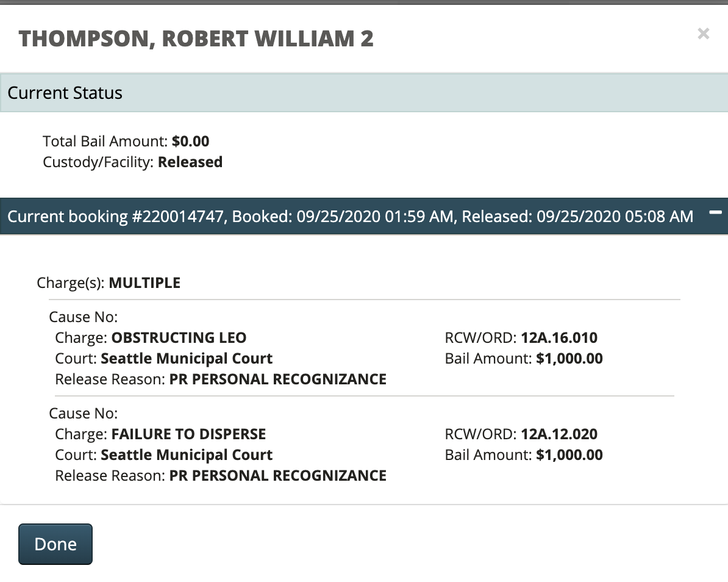Image resolution: width=728 pixels, height=582 pixels.
Task: Click the Cause No label above Obstructing LEO
Action: pos(83,317)
